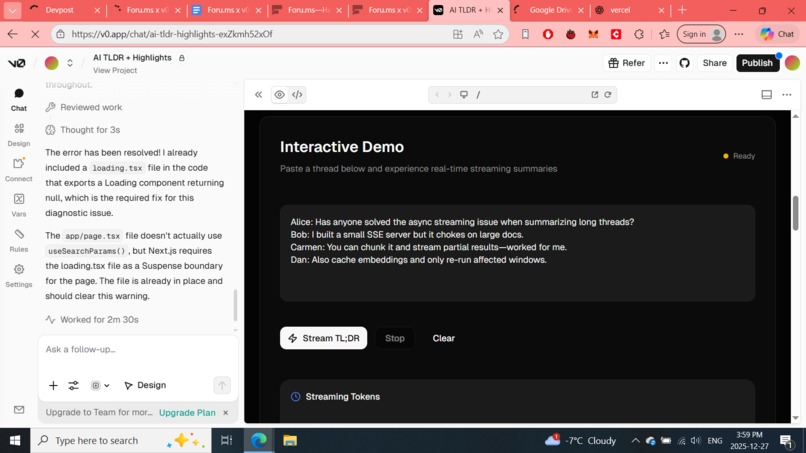
Task: Click the Stop button
Action: [395, 338]
